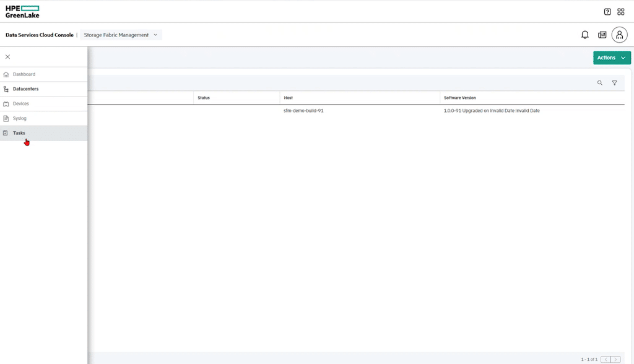This screenshot has height=364, width=634.
Task: Go to next page arrow
Action: tap(615, 359)
